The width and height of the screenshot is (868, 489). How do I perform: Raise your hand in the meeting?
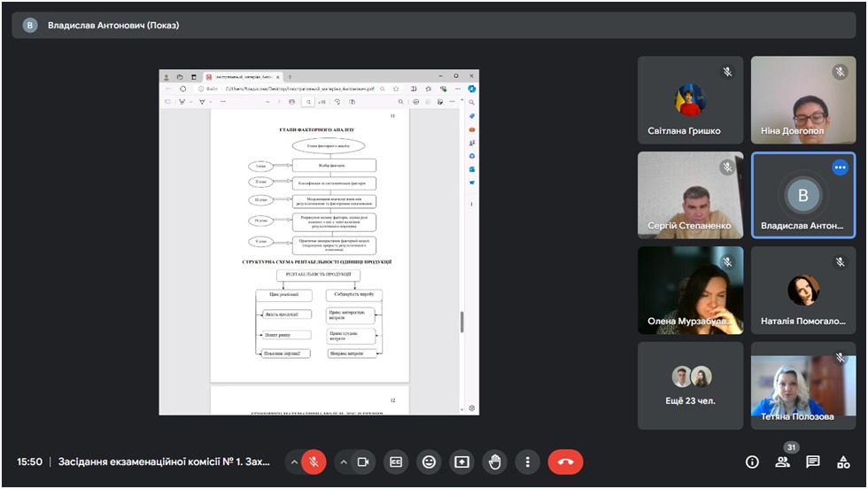click(x=494, y=462)
